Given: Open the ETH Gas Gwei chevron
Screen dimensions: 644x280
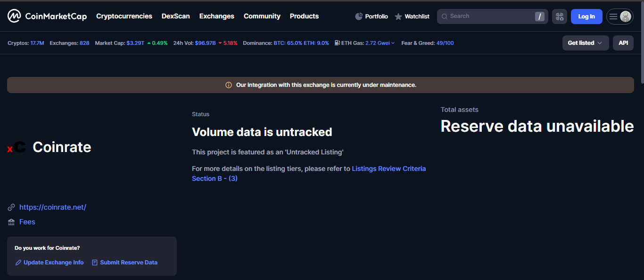Looking at the screenshot, I should click(393, 42).
